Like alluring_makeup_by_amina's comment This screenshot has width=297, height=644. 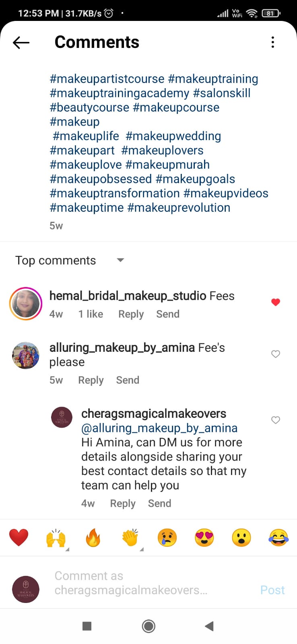pyautogui.click(x=276, y=354)
